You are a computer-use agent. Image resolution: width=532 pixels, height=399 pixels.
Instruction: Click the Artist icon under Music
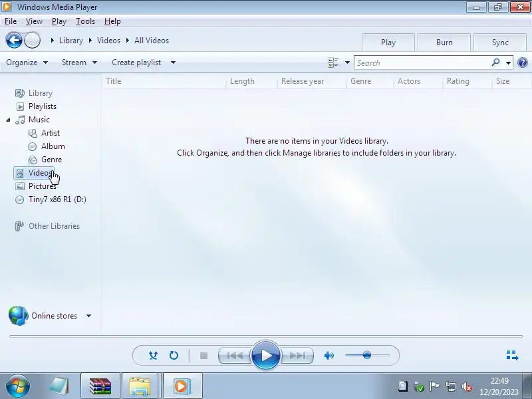click(x=33, y=133)
